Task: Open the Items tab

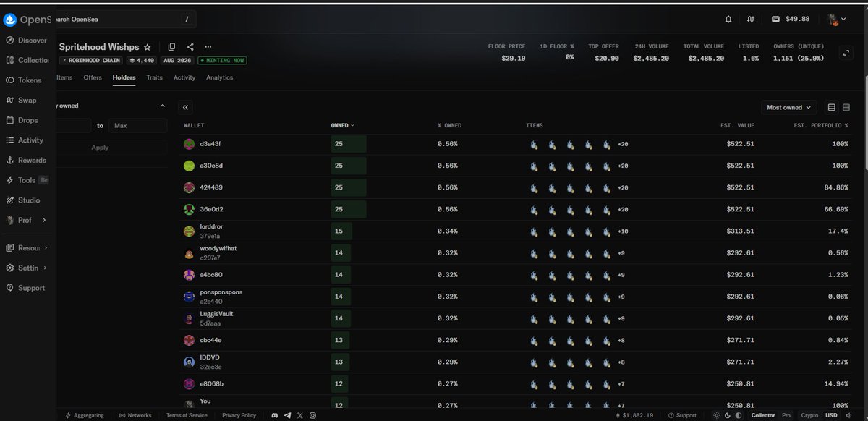Action: 64,77
